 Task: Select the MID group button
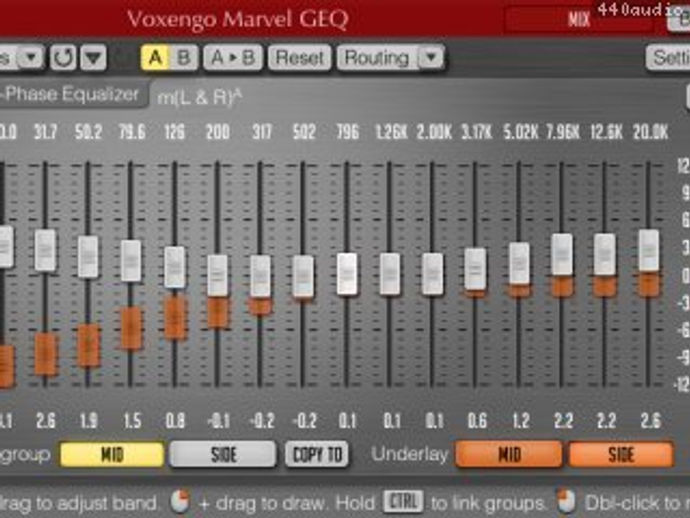[x=112, y=455]
